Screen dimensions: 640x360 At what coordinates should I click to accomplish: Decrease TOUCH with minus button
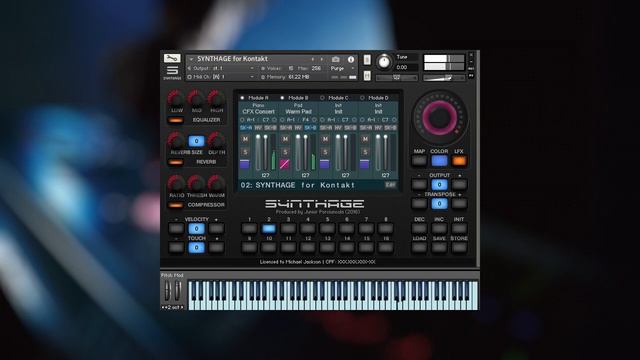(x=176, y=247)
